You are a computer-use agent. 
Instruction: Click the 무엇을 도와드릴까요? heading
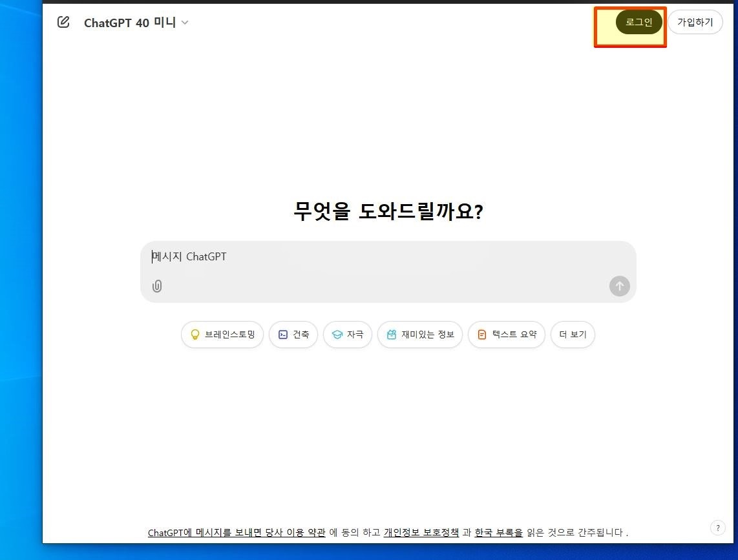coord(388,211)
